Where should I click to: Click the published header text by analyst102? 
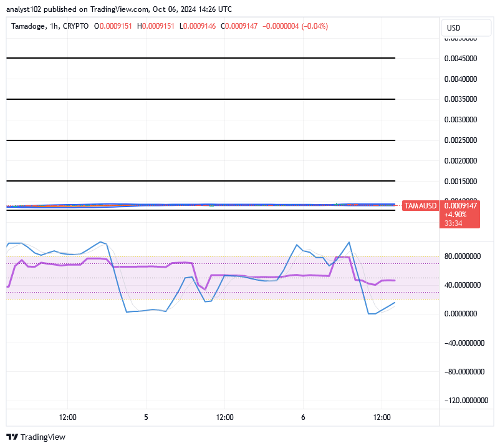tap(119, 9)
